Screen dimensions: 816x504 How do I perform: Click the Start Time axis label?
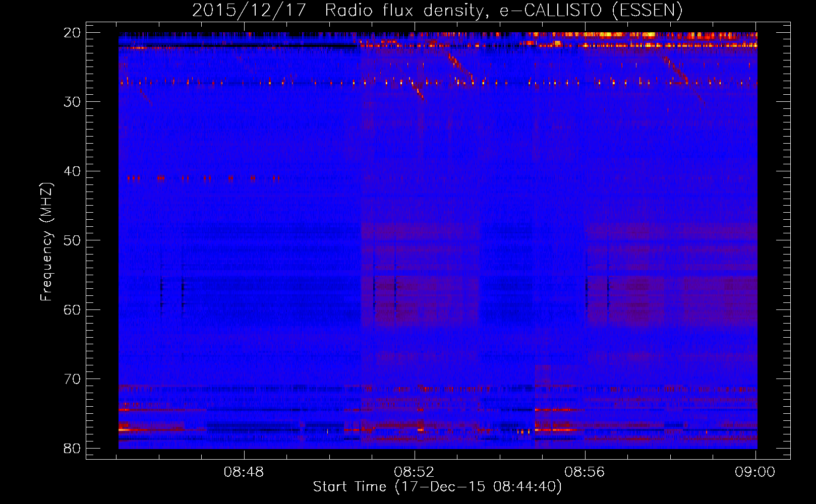pos(437,487)
